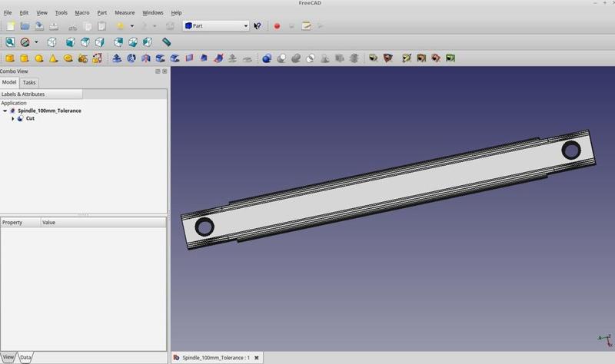This screenshot has height=364, width=615.
Task: Click the Edit macros notepad icon
Action: pyautogui.click(x=306, y=26)
